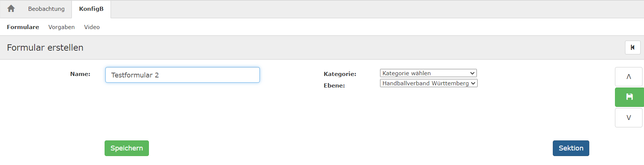This screenshot has height=165, width=644.
Task: Click the Name: label
Action: pyautogui.click(x=80, y=74)
